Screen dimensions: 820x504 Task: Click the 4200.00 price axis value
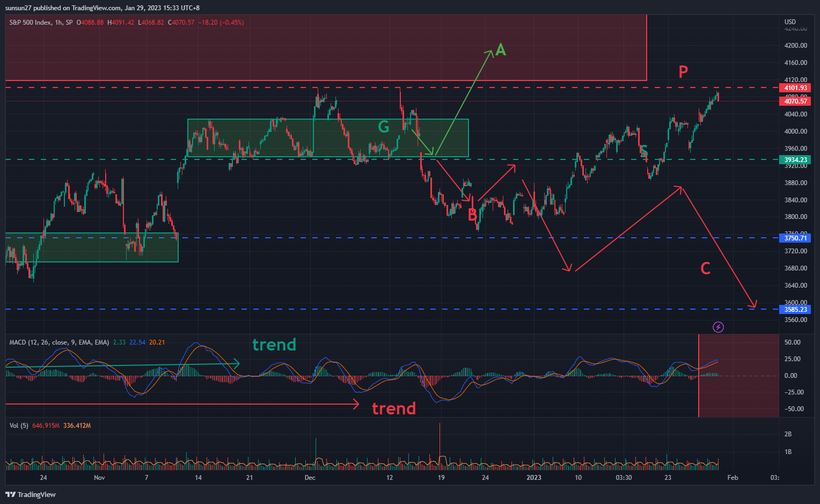pos(795,45)
